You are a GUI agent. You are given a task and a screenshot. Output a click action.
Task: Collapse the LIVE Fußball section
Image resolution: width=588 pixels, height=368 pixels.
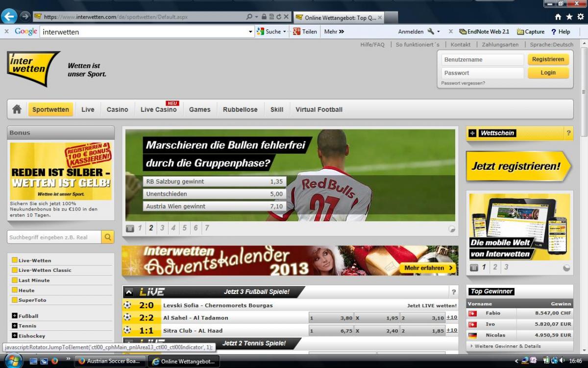(129, 292)
